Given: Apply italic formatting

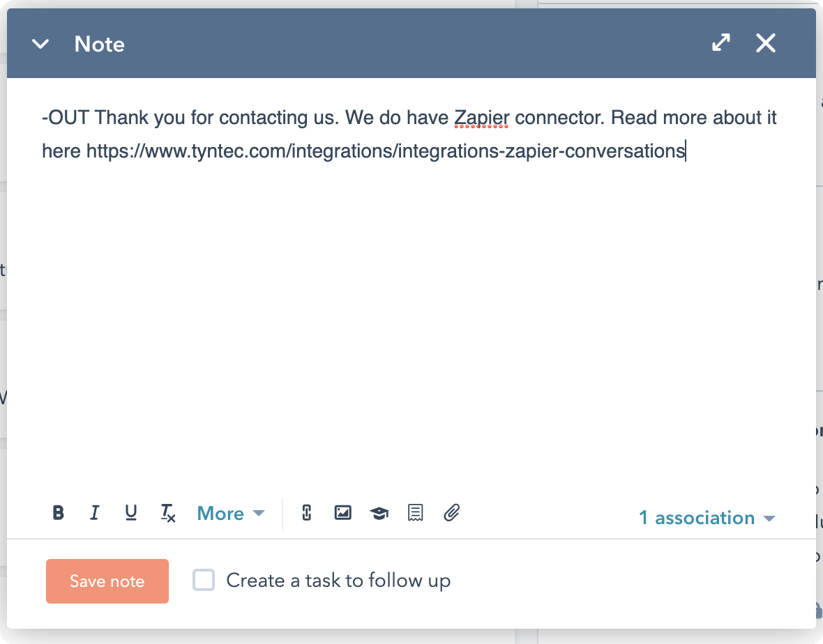Looking at the screenshot, I should [x=95, y=514].
